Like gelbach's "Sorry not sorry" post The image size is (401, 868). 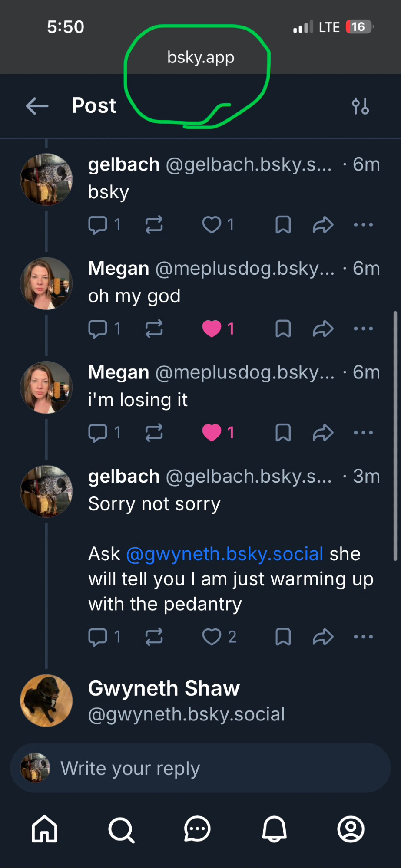point(212,637)
